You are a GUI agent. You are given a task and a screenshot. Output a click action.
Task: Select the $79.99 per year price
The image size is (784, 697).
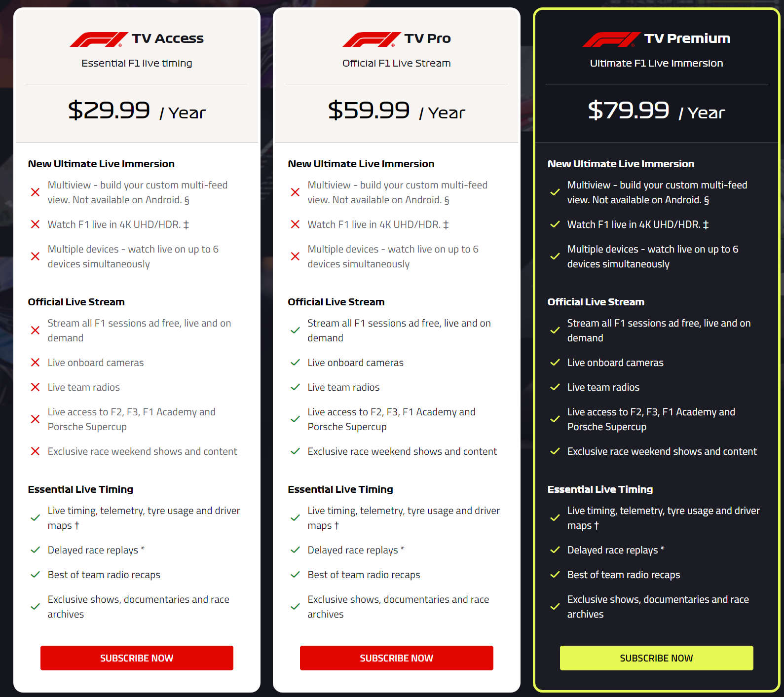[x=657, y=110]
